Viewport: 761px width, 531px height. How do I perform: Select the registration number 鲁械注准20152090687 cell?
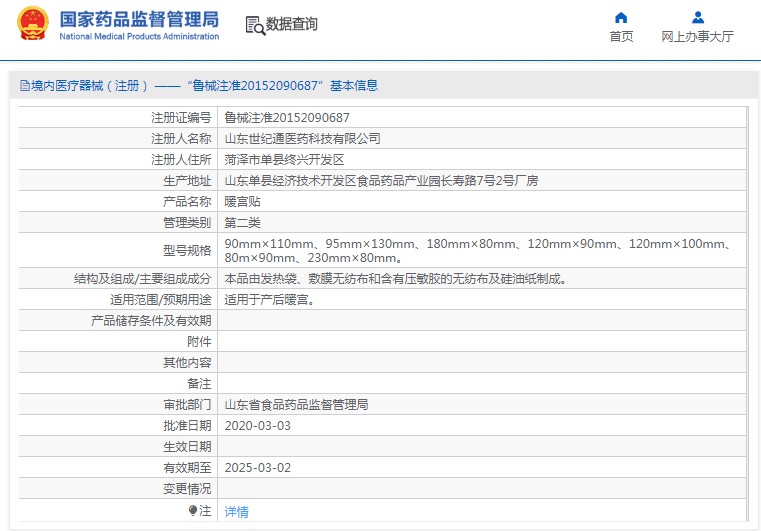[x=286, y=117]
